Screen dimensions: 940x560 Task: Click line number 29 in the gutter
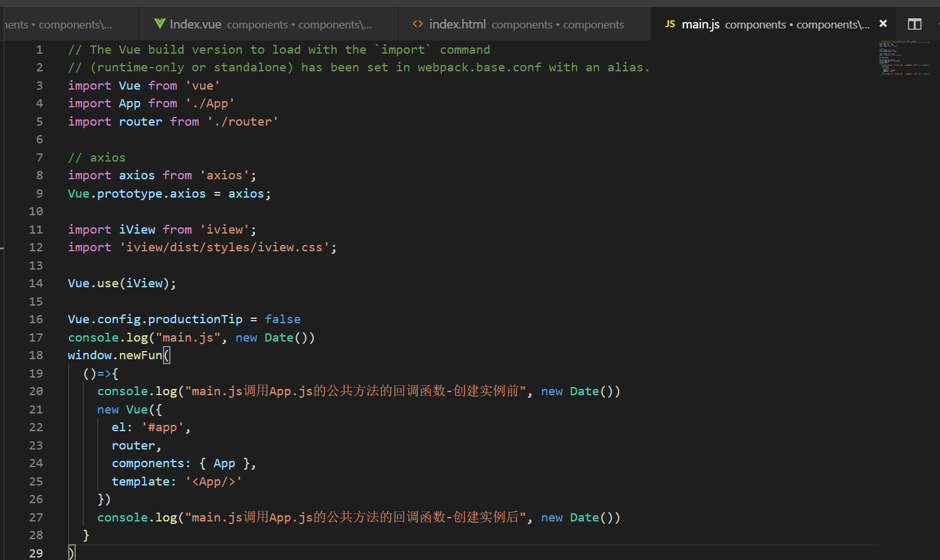36,553
